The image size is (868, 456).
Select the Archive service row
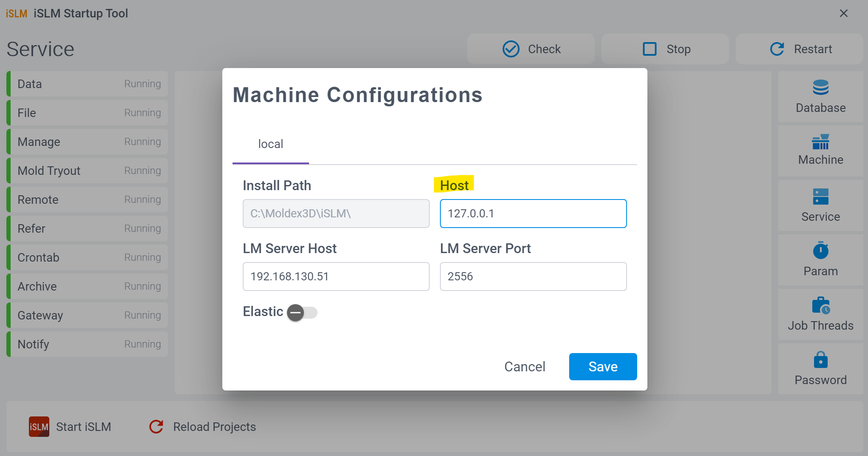pyautogui.click(x=87, y=286)
